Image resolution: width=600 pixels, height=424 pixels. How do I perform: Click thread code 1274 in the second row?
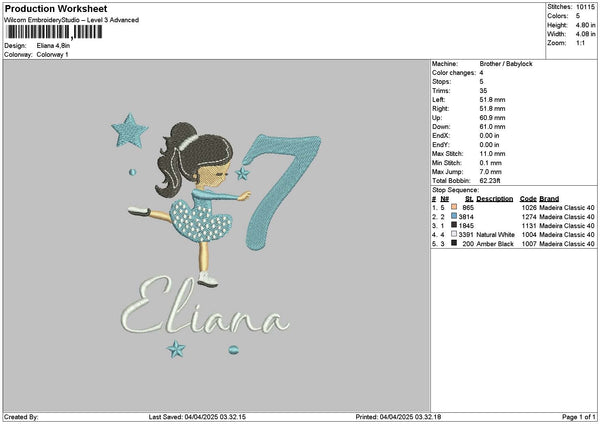(529, 217)
